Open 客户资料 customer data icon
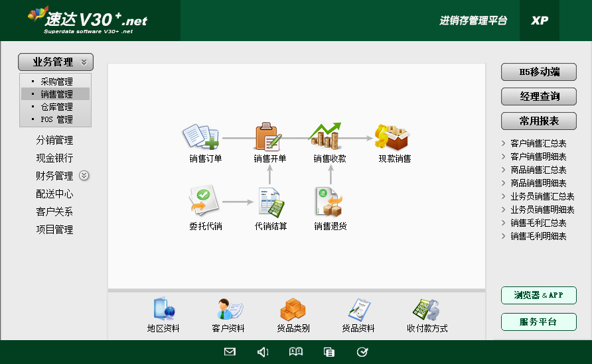 [x=229, y=310]
